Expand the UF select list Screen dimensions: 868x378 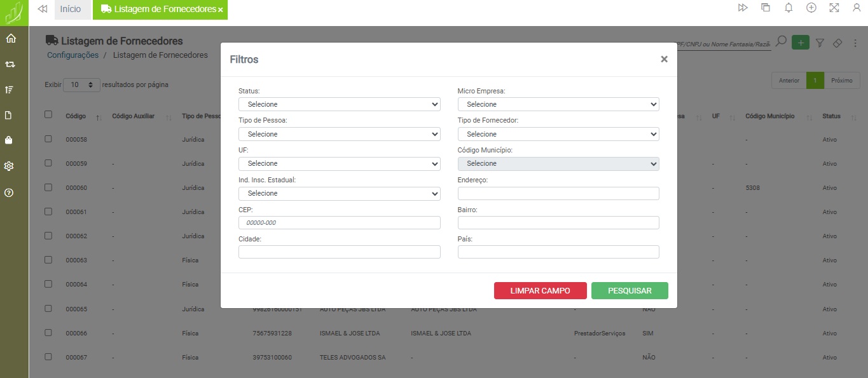click(339, 163)
